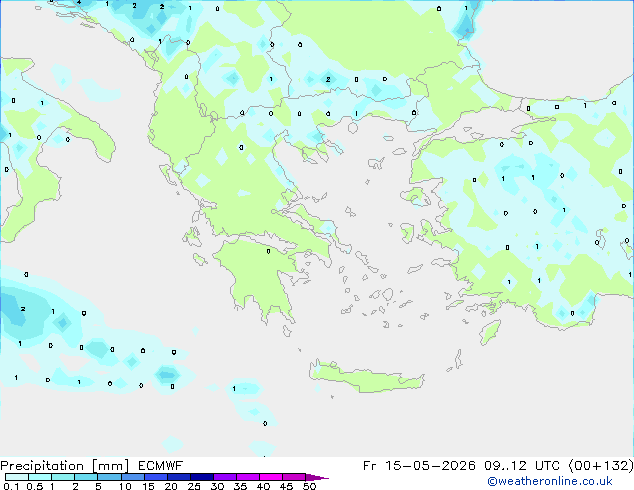This screenshot has height=490, width=634.
Task: Pick the 10–15 mm legend color swatch
Action: point(132,477)
